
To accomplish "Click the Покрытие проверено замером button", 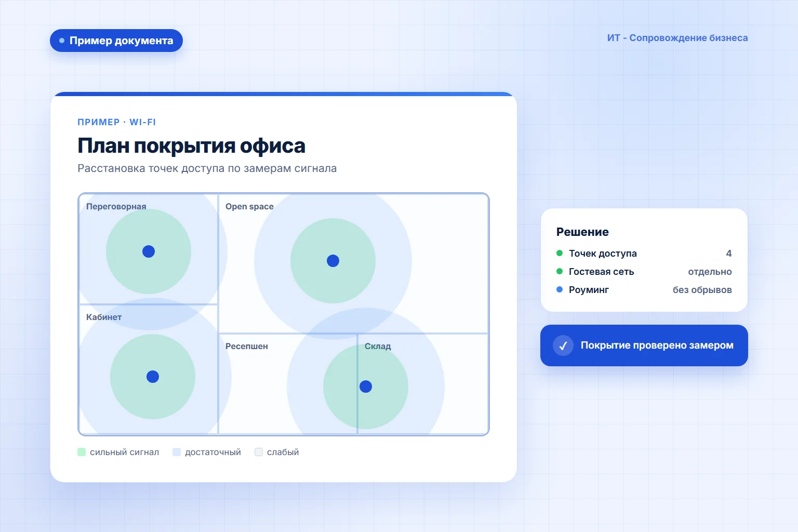I will click(644, 345).
